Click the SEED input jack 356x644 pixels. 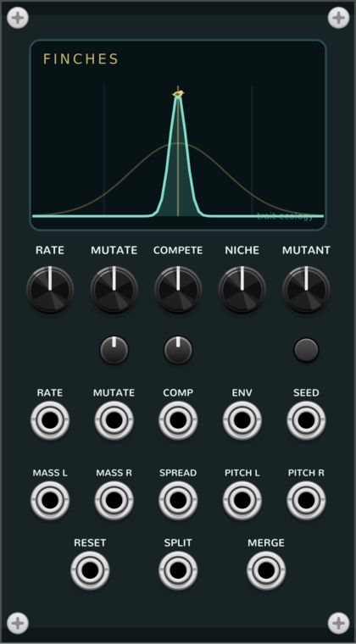[306, 420]
